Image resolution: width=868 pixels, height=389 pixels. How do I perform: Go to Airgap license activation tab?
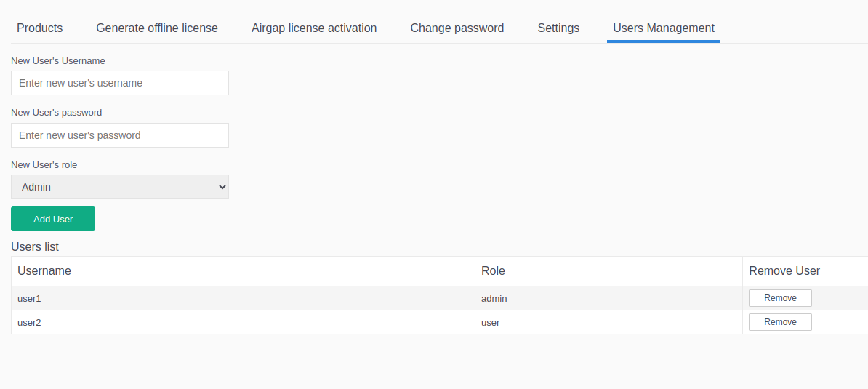tap(314, 28)
